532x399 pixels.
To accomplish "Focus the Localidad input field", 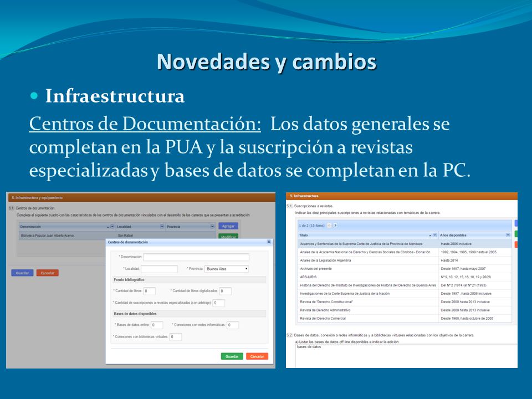I will [x=160, y=269].
